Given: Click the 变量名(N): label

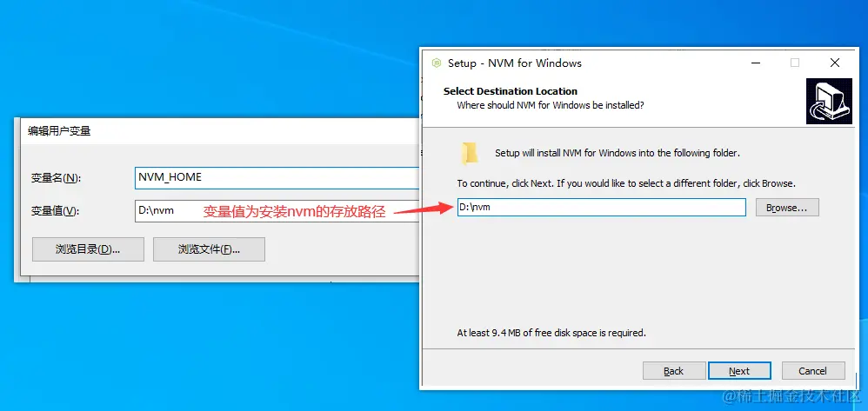Looking at the screenshot, I should click(56, 178).
